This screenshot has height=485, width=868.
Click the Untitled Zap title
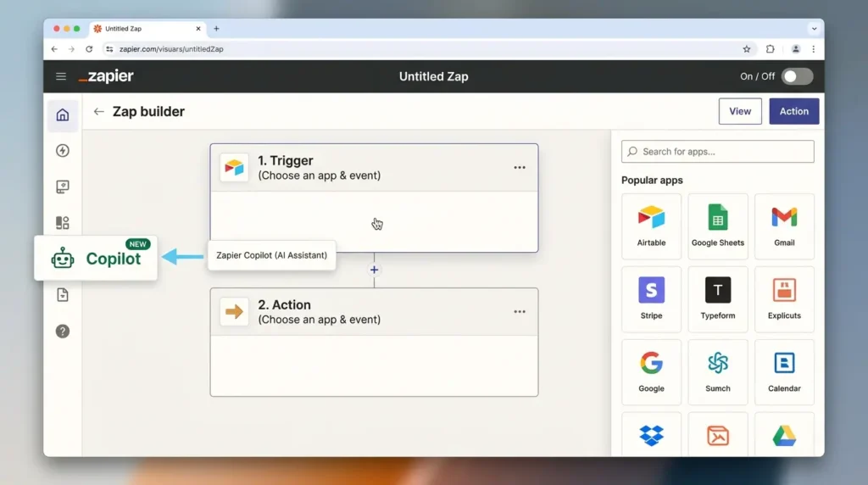point(433,76)
